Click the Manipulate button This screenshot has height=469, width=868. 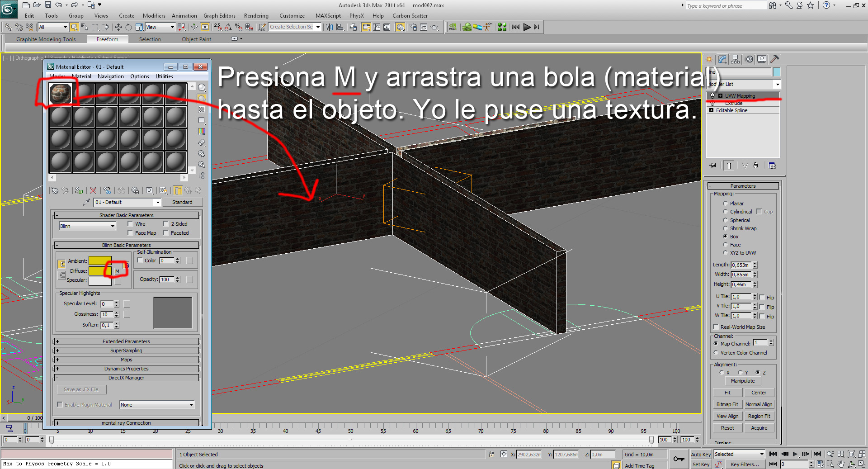tap(743, 381)
